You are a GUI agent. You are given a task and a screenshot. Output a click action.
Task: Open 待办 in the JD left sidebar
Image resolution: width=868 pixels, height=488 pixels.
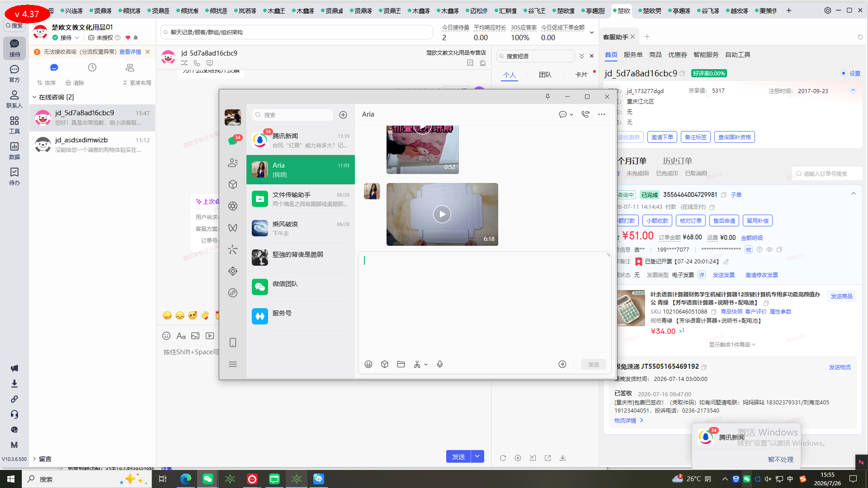click(x=14, y=177)
